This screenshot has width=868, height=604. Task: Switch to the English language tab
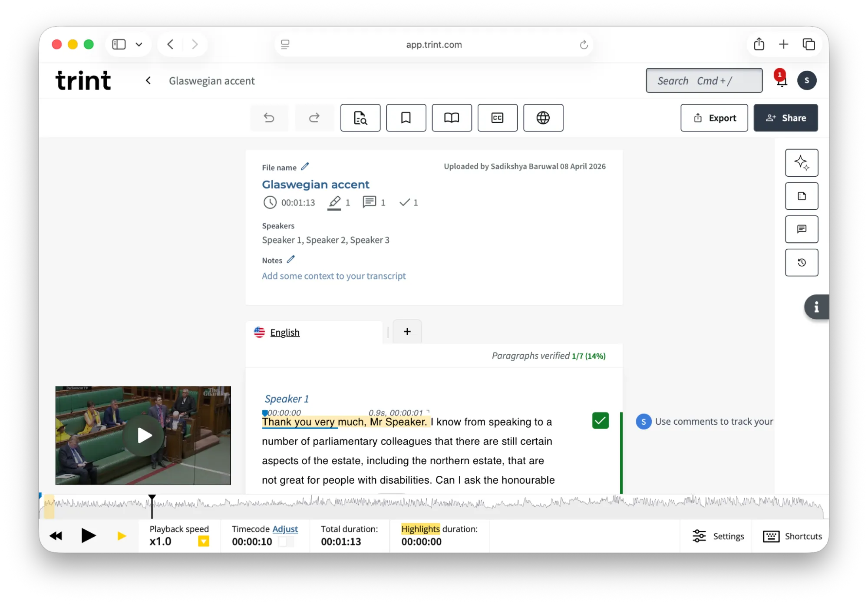[285, 332]
